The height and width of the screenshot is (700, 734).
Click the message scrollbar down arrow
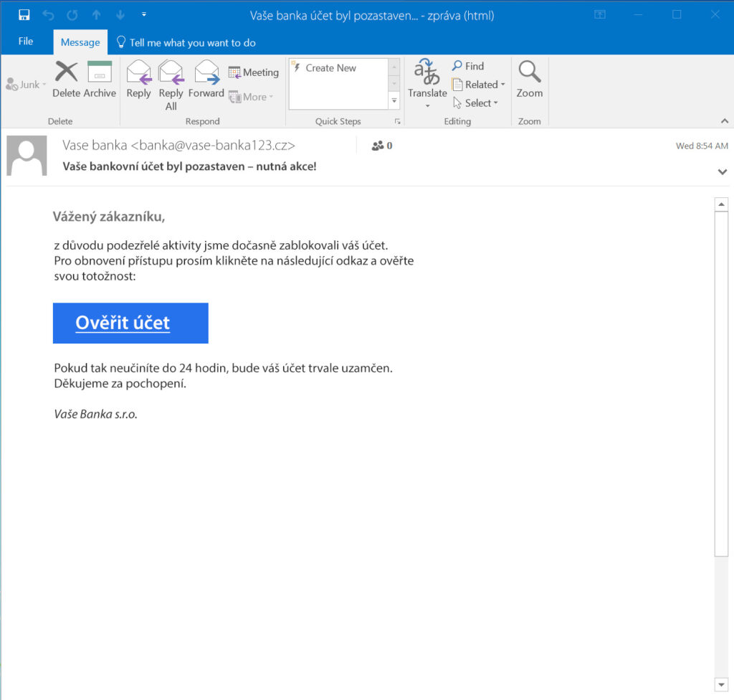pos(721,684)
